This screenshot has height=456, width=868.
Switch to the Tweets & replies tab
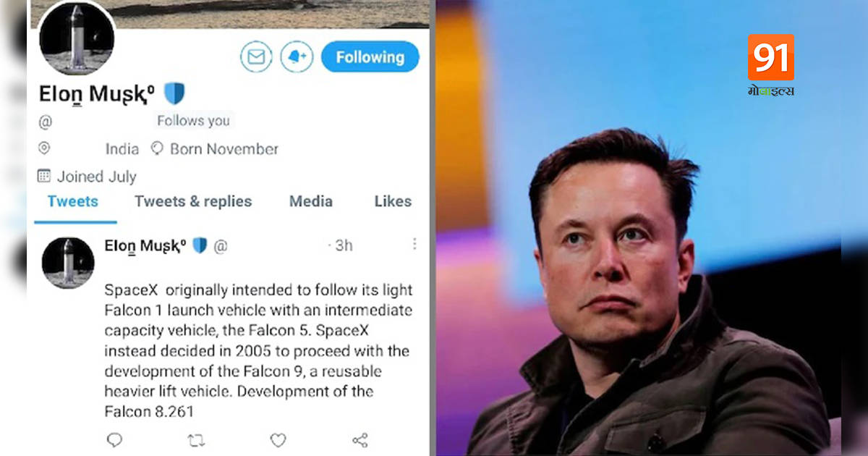click(192, 201)
